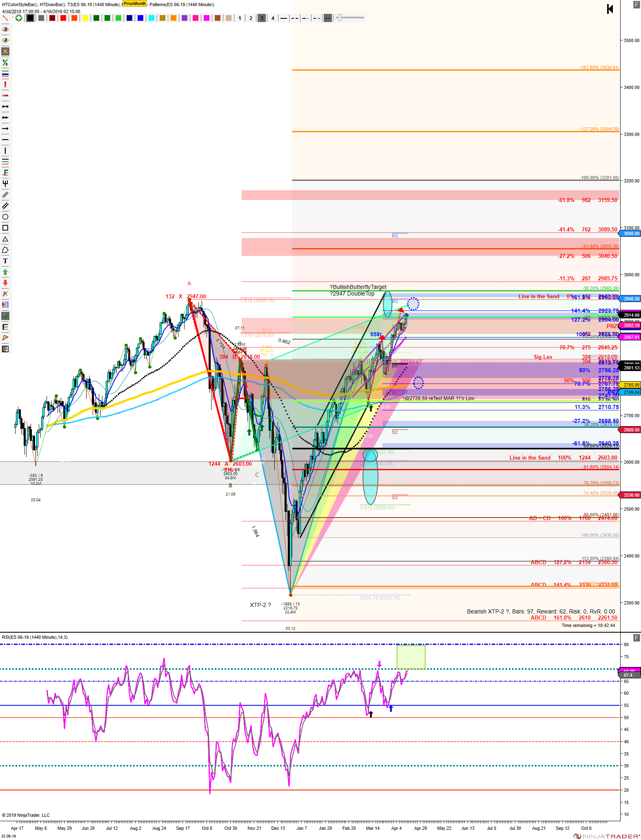Screen dimensions: 641x840
Task: Select the red down arrow marker tool
Action: (5, 283)
